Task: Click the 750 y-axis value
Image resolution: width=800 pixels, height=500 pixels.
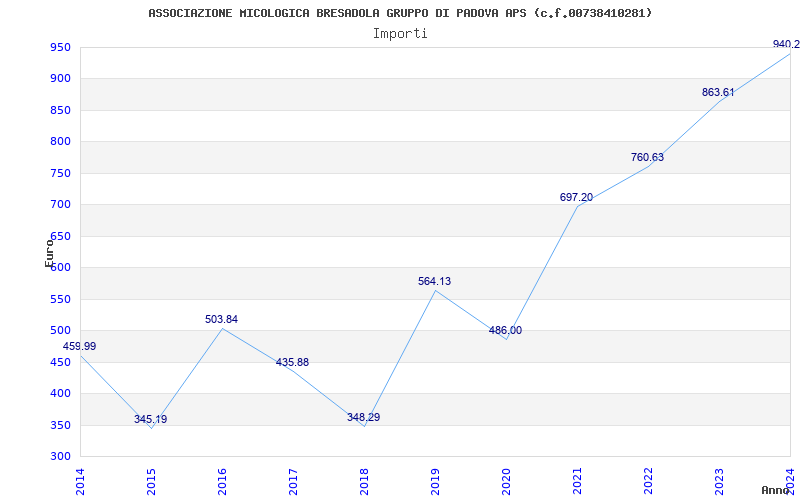Action: [60, 173]
